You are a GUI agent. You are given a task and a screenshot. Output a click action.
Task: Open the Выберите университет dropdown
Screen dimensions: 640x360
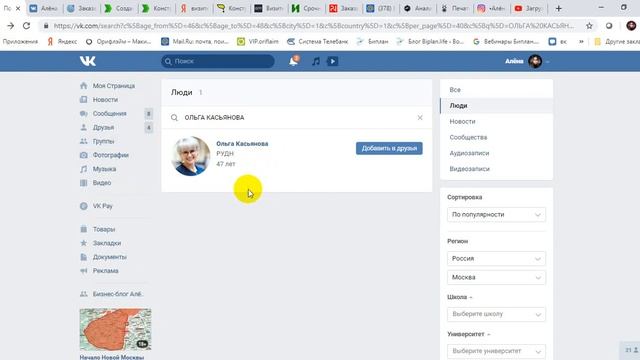point(496,351)
